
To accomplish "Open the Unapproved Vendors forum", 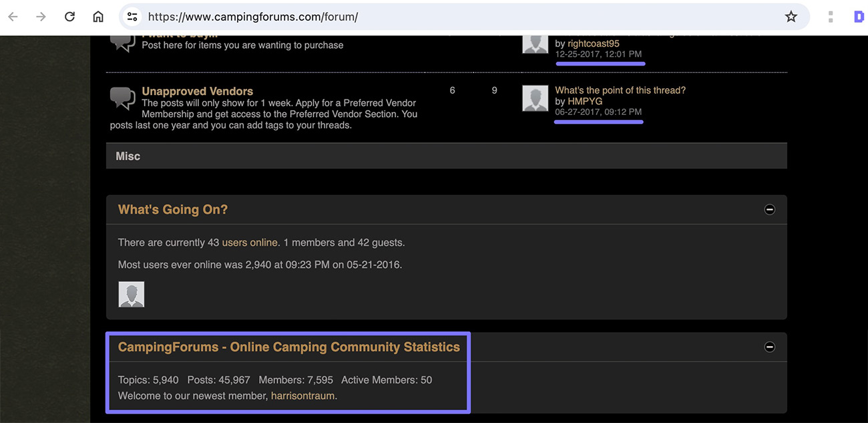I will (x=198, y=92).
